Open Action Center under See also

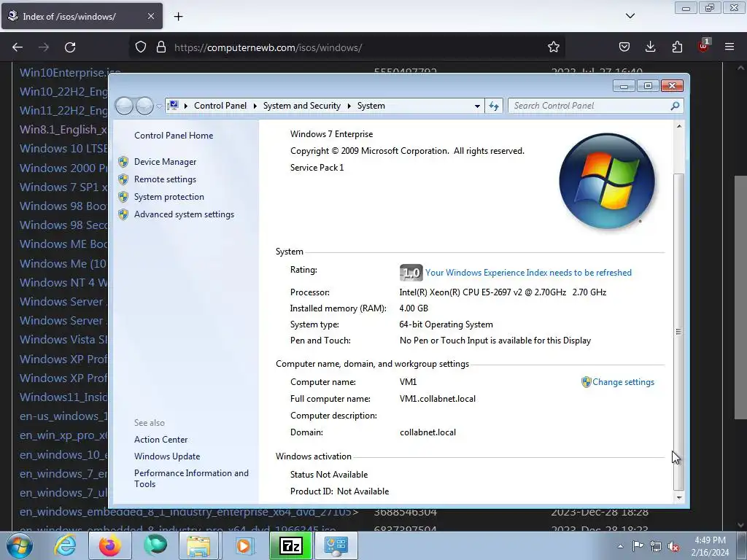tap(160, 440)
